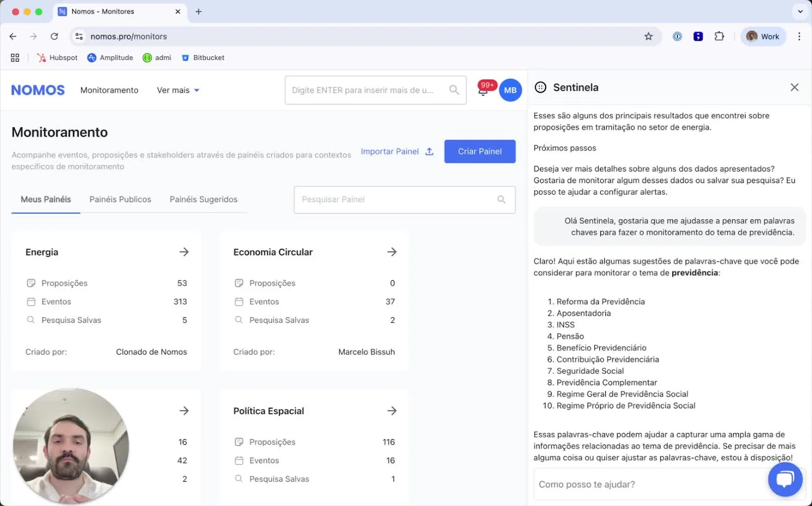Open the Work profile button
812x506 pixels.
point(763,37)
